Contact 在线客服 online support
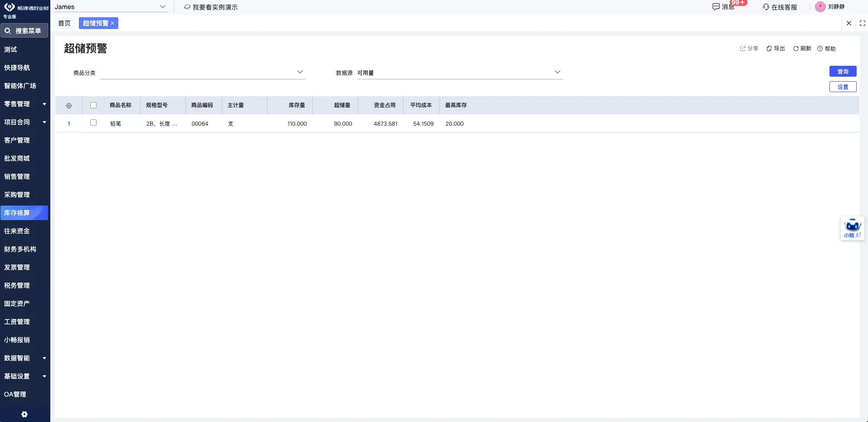 pyautogui.click(x=780, y=7)
